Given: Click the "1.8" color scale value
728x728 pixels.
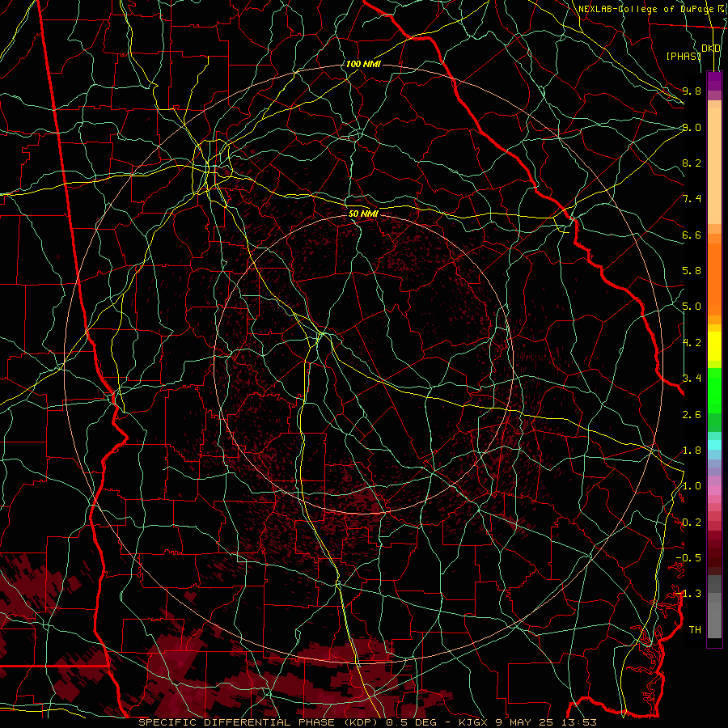Looking at the screenshot, I should [x=692, y=451].
